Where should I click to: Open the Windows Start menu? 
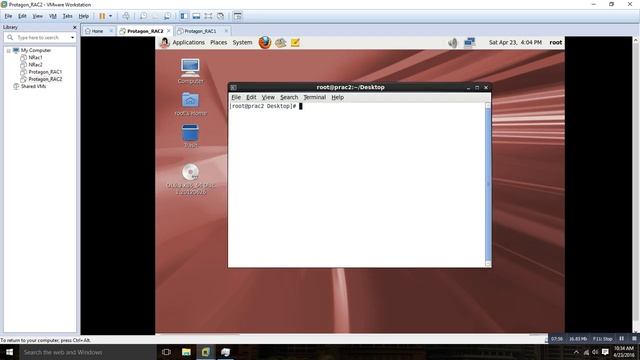(x=9, y=352)
